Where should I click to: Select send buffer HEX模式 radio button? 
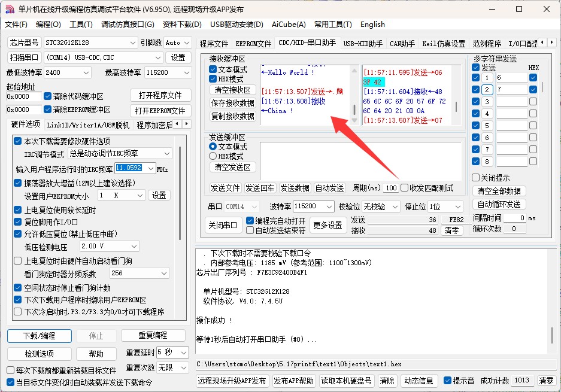point(213,156)
